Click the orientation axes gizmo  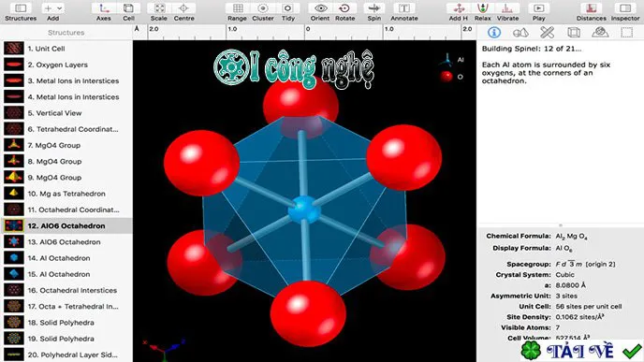[x=164, y=349]
